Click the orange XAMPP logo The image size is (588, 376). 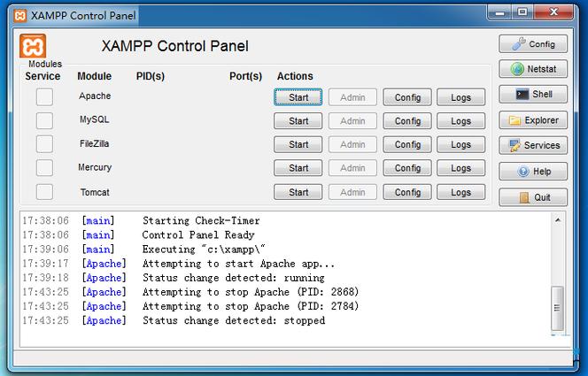(33, 46)
